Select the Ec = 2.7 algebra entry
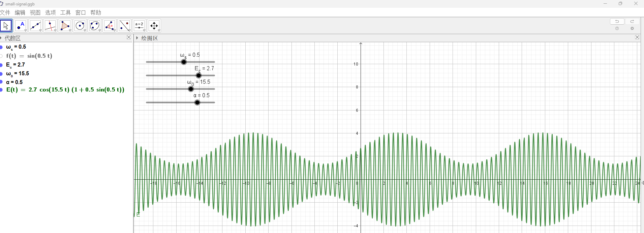The width and height of the screenshot is (644, 233). (16, 65)
